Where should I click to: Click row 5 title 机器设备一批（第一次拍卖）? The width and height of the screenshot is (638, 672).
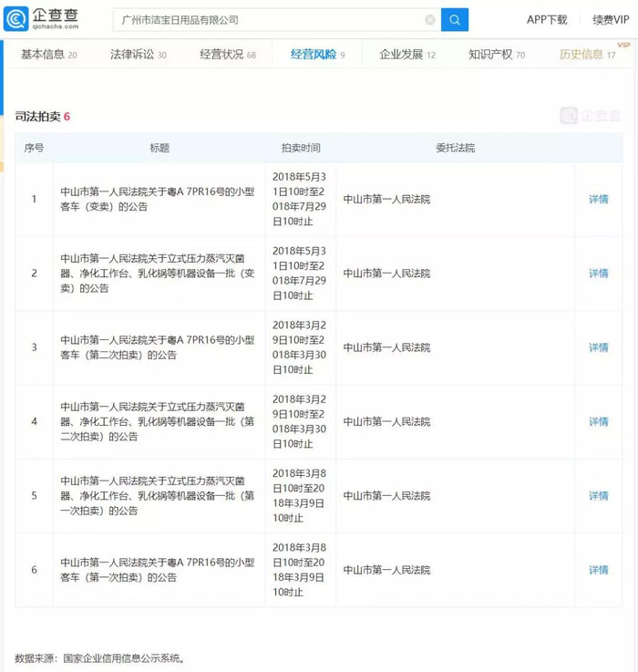tap(158, 496)
